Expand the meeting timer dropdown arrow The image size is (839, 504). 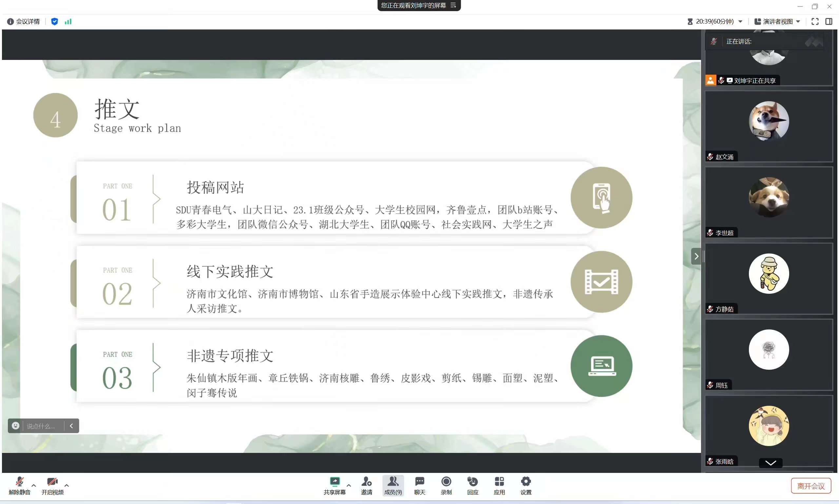[x=740, y=21]
